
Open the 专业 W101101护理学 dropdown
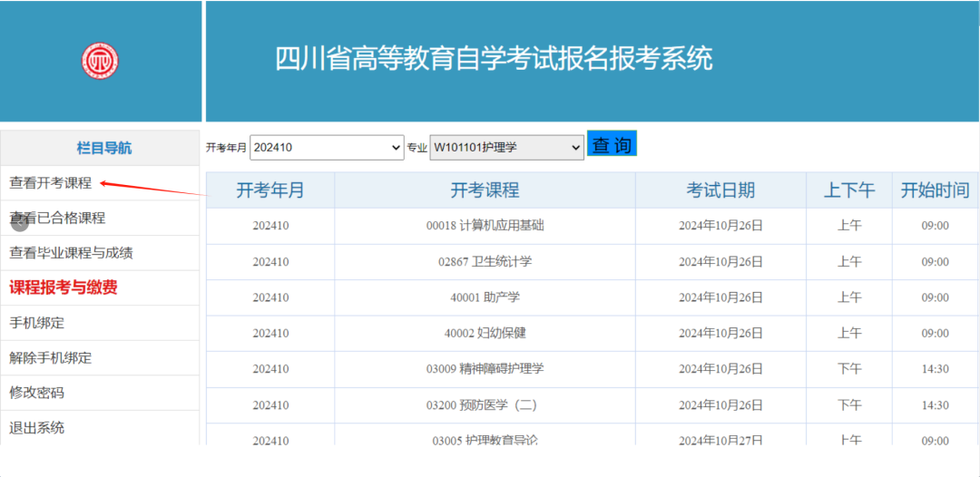tap(506, 147)
